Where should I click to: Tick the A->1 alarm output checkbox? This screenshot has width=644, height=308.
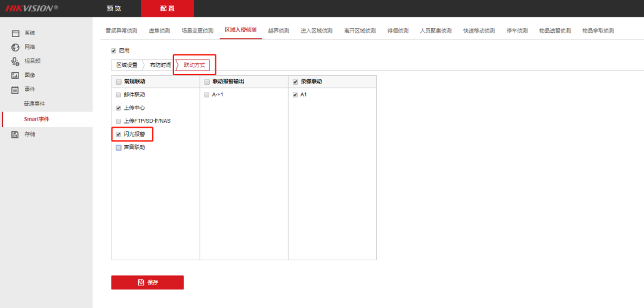pyautogui.click(x=207, y=95)
